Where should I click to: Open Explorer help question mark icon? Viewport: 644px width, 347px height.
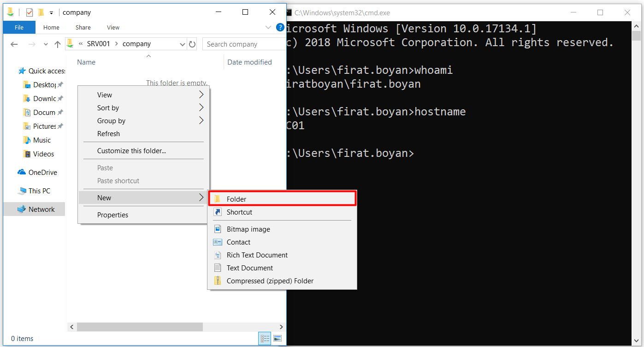[x=280, y=27]
